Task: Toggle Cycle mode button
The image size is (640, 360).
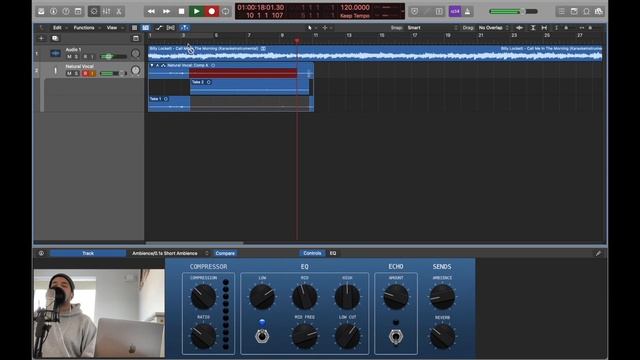Action: pos(226,11)
